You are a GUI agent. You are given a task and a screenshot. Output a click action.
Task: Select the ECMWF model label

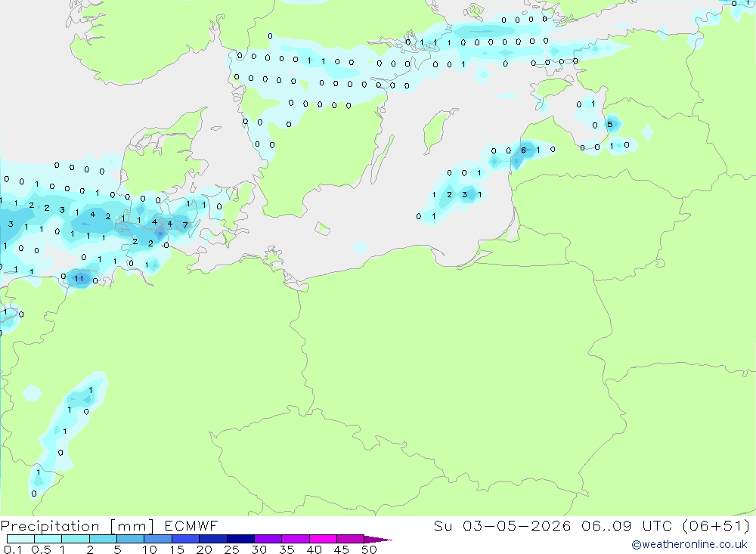click(x=191, y=525)
